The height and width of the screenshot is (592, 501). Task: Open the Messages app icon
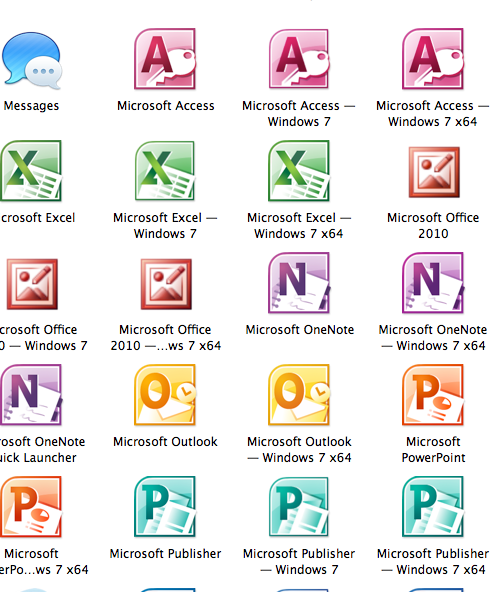tap(31, 60)
